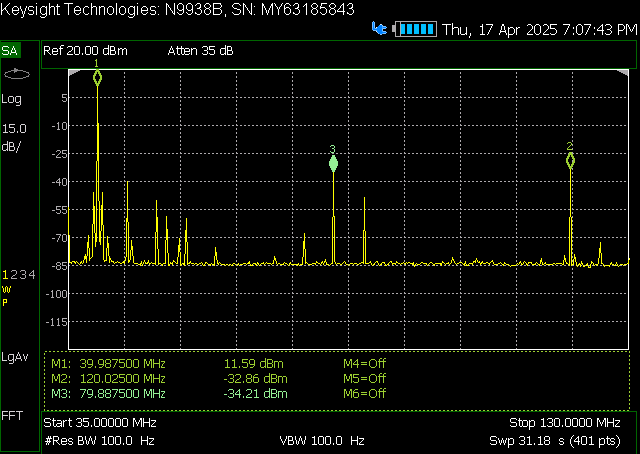Click M3 amplitude -34.21 dBm
Image resolution: width=640 pixels, height=454 pixels.
(256, 394)
